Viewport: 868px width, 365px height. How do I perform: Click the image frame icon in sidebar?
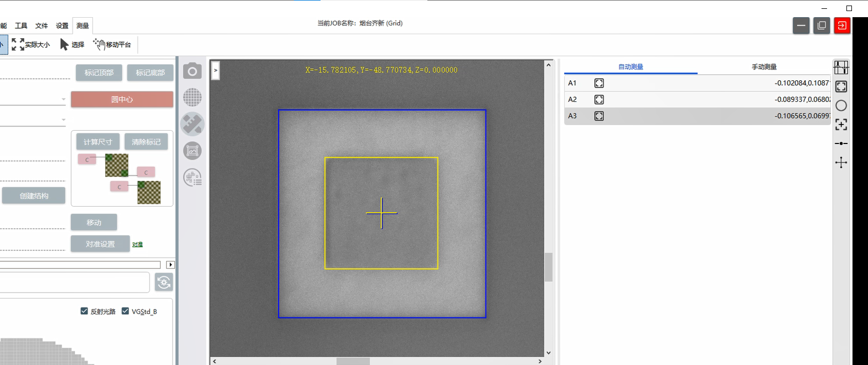coord(192,150)
